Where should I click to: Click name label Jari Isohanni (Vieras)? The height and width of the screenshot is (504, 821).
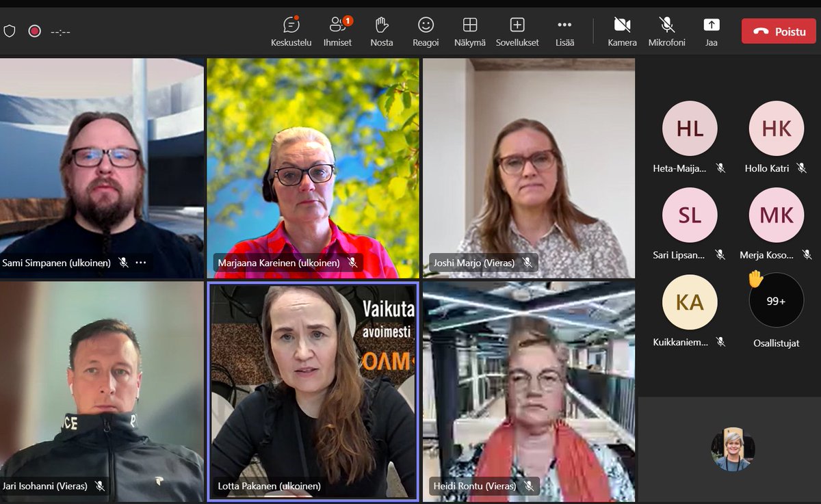click(46, 486)
